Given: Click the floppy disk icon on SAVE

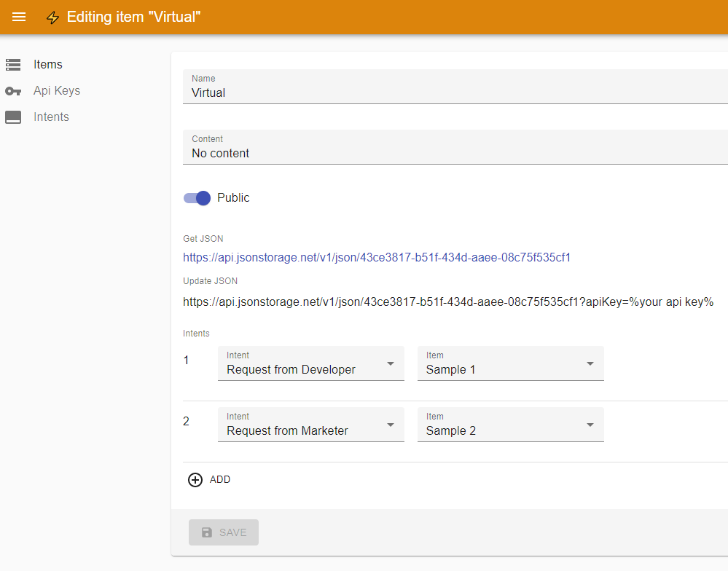Looking at the screenshot, I should point(208,532).
